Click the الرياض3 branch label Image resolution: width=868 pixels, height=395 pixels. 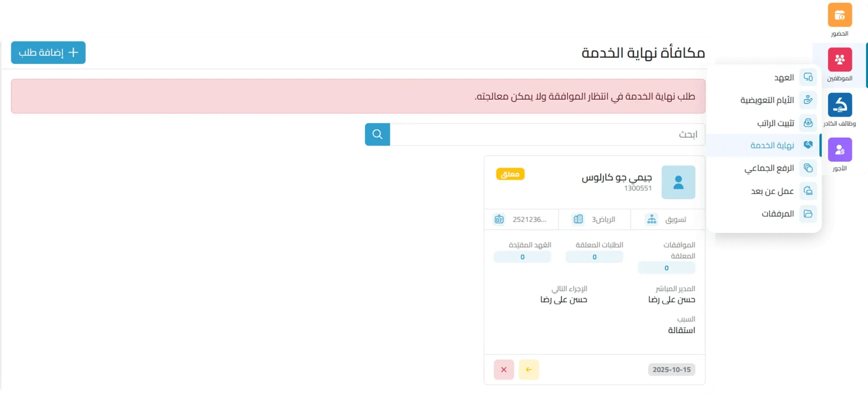(603, 219)
